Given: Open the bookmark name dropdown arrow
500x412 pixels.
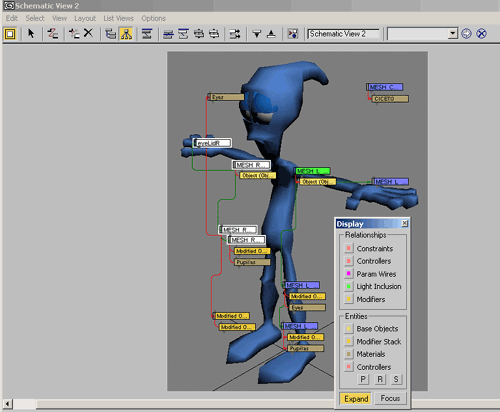Looking at the screenshot, I should click(x=452, y=33).
